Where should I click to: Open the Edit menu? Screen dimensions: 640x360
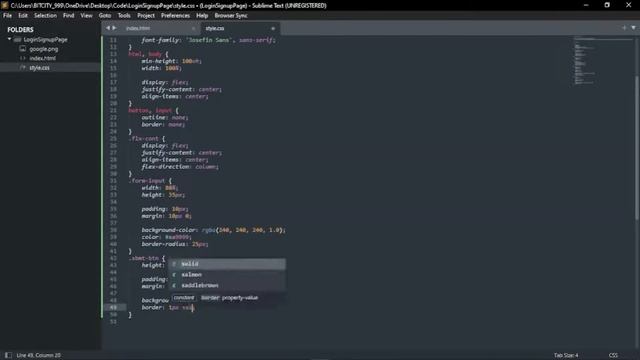coord(23,16)
